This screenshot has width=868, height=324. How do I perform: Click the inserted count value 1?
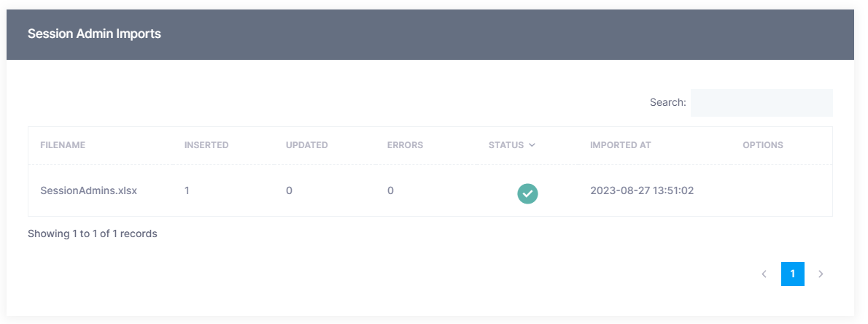click(x=187, y=190)
